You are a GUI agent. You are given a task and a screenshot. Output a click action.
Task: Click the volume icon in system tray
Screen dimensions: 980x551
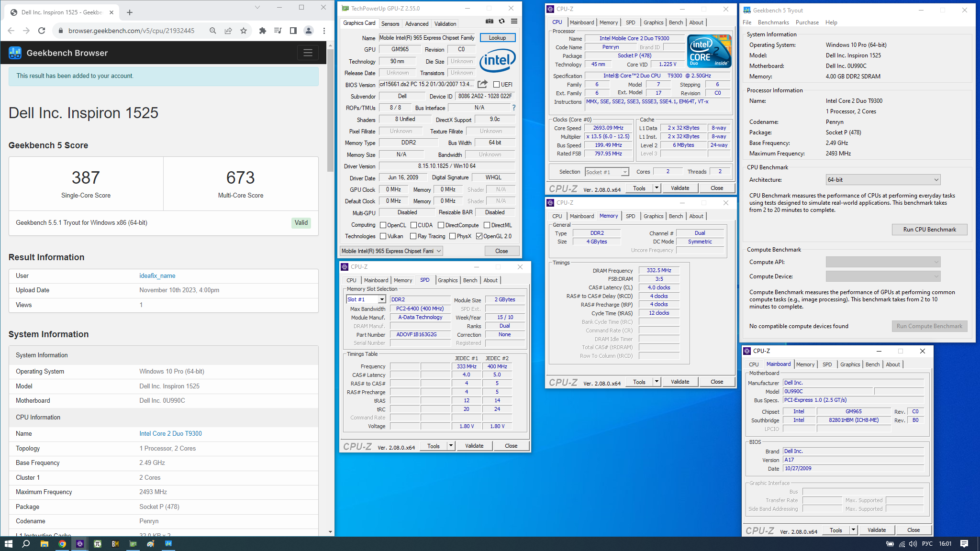pyautogui.click(x=913, y=544)
